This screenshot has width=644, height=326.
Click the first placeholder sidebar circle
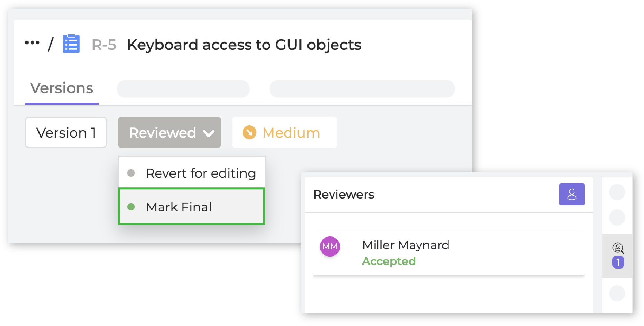617,192
